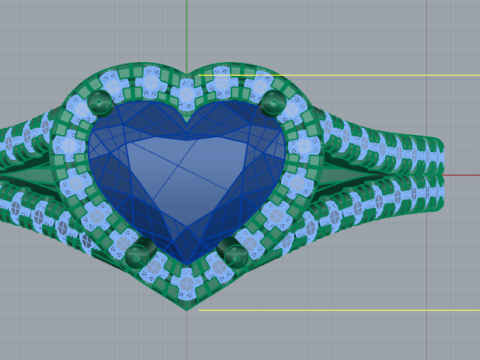Select the lower-left prong bead near heart tip

click(137, 257)
